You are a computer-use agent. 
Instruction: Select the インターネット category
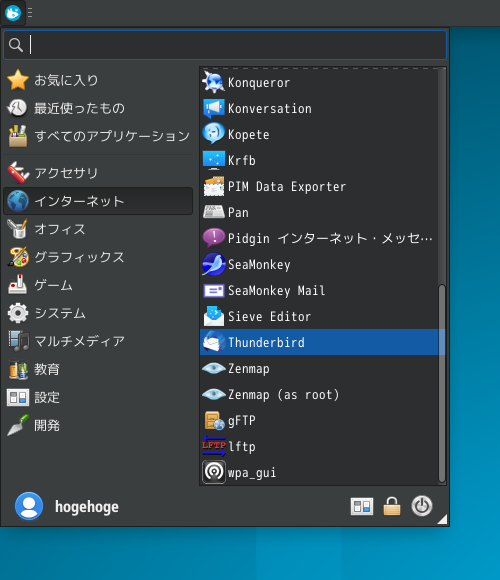click(x=98, y=201)
